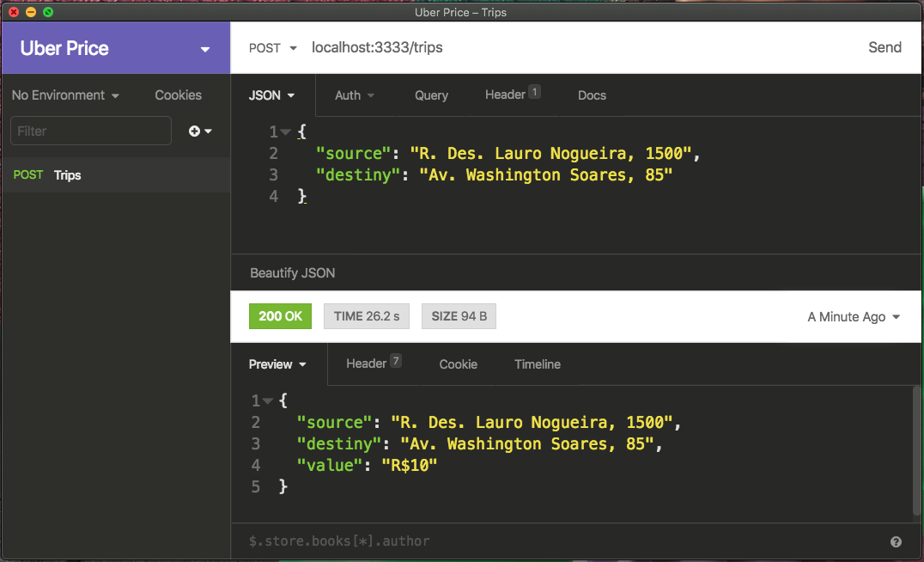Viewport: 924px width, 562px height.
Task: Click the response pane vertical scrollbar
Action: click(916, 451)
